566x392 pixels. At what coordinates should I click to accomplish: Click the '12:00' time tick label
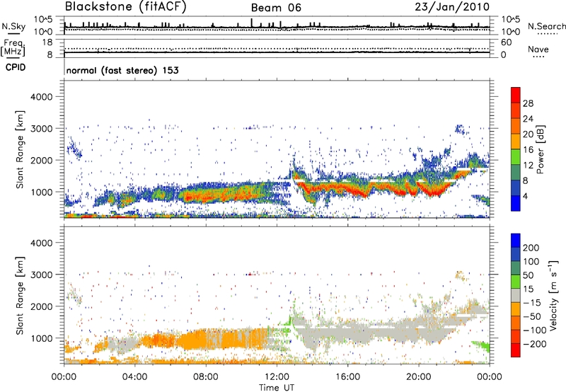click(x=277, y=377)
